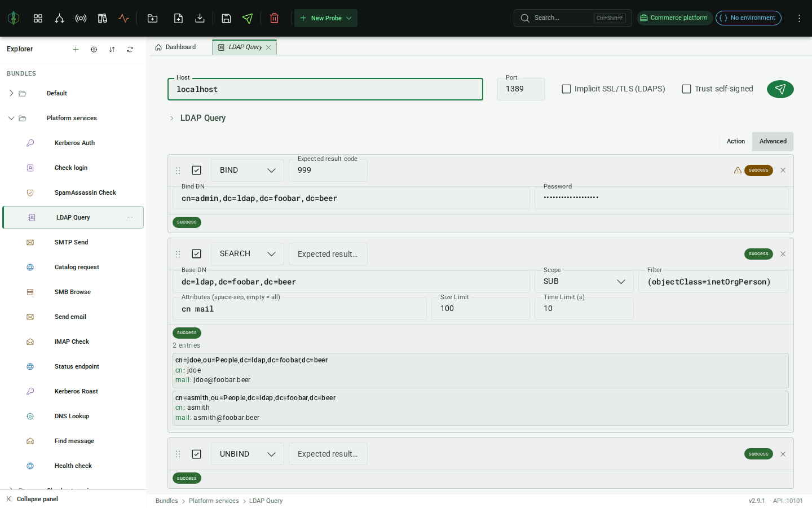Uncheck the SEARCH action checkbox

coord(196,254)
